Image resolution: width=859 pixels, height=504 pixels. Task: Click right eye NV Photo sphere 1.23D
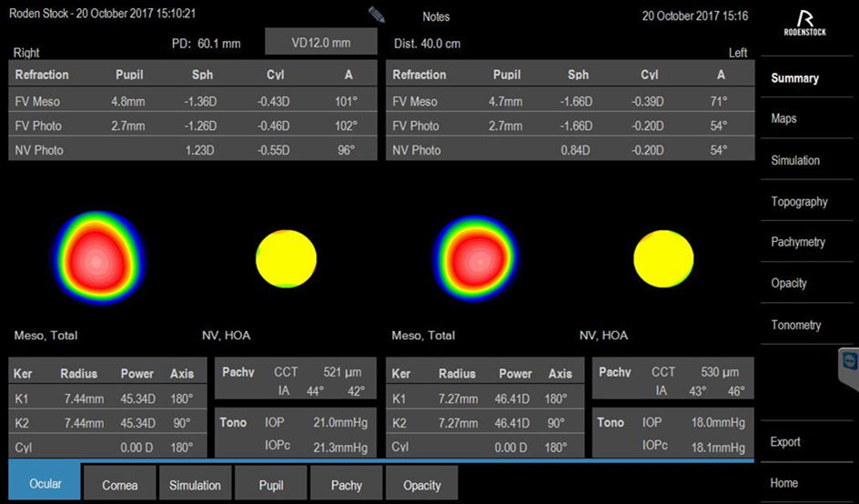[199, 150]
